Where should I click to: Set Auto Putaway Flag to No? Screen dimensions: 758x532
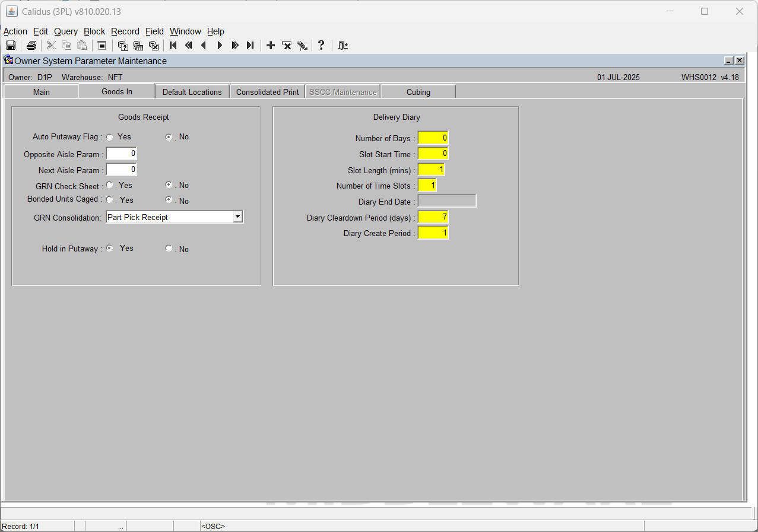[169, 137]
